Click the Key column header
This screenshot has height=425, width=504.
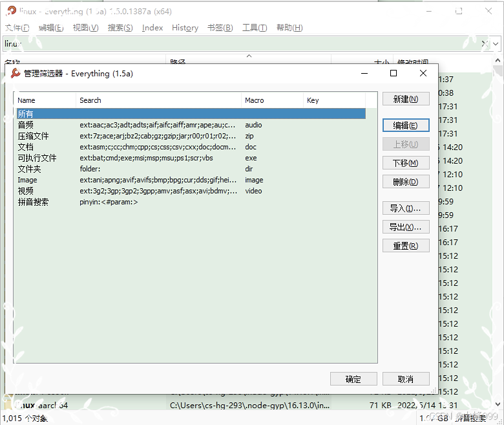(x=334, y=100)
